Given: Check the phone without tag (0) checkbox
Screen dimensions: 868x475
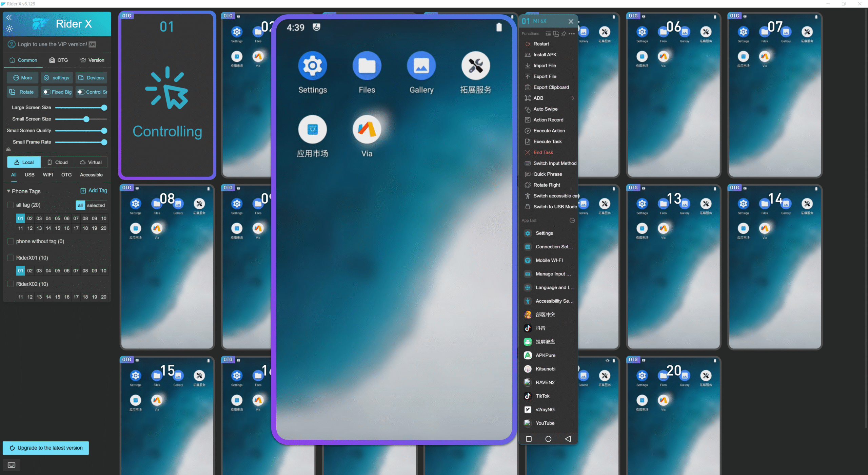Looking at the screenshot, I should [11, 241].
